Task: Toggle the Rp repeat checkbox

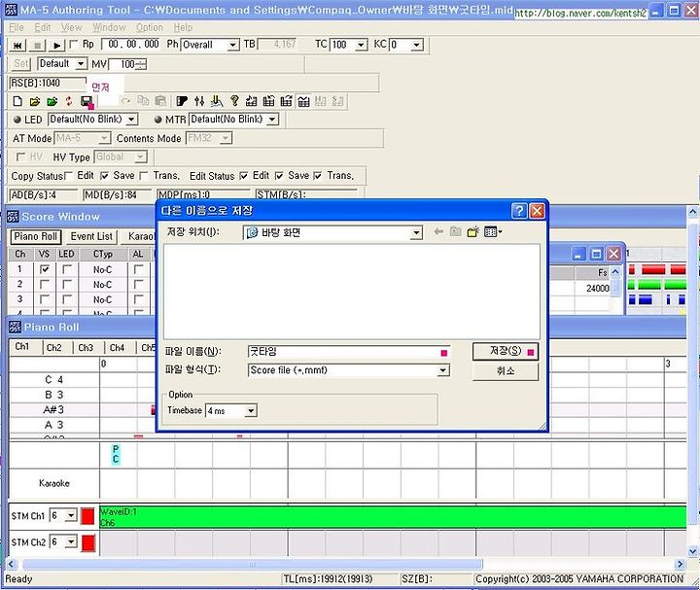Action: coord(74,44)
